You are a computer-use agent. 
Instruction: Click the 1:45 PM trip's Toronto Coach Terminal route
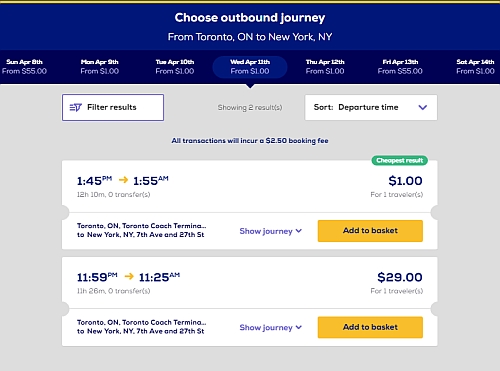coord(141,230)
